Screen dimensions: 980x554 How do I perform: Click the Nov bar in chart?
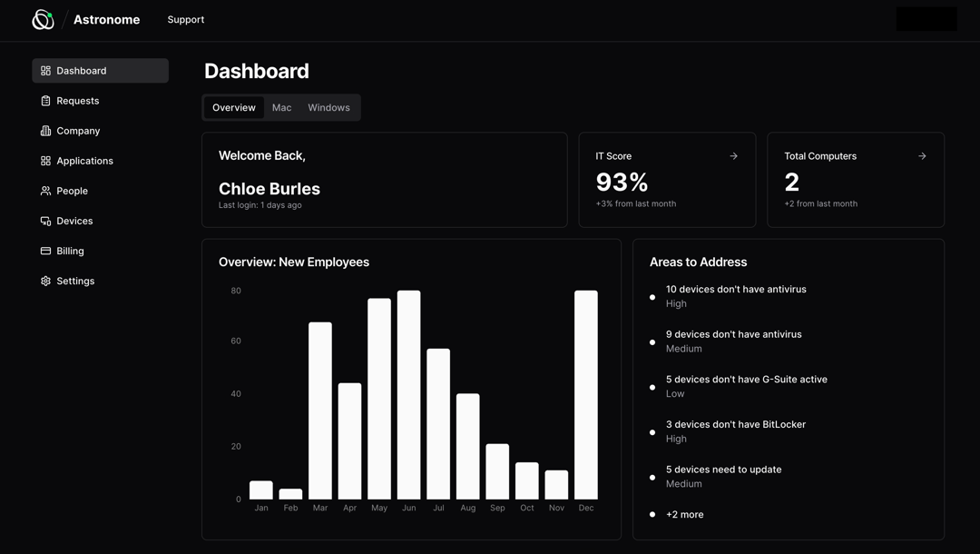556,485
